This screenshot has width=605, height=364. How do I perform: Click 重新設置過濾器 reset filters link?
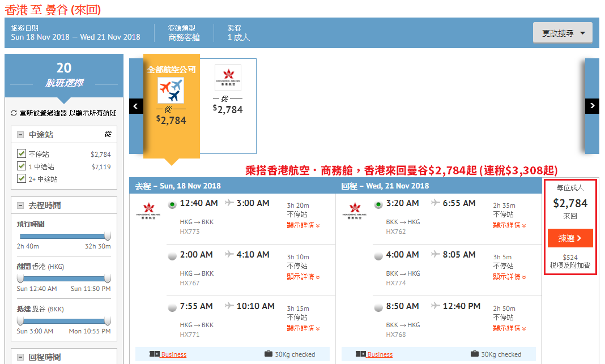point(68,113)
